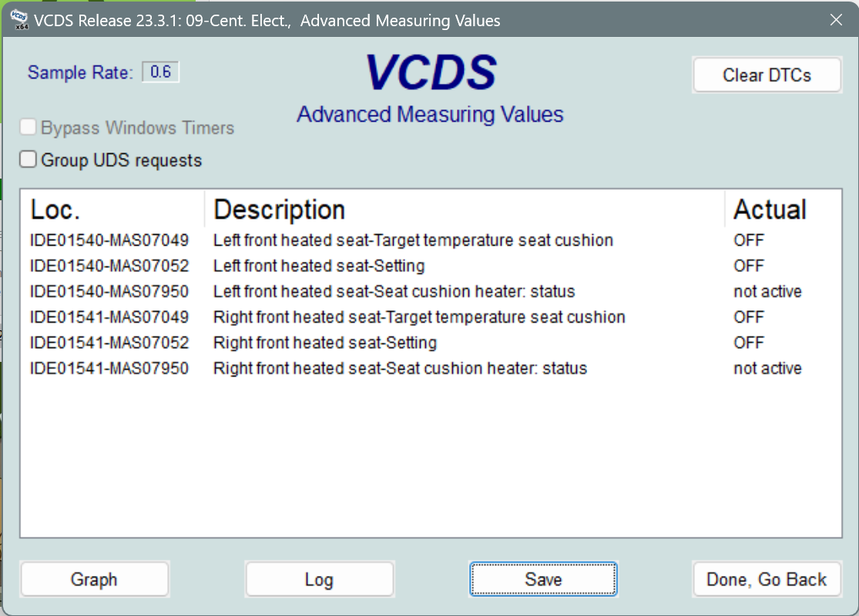Click the Advanced Measuring Values heading
The image size is (859, 616).
click(x=430, y=114)
